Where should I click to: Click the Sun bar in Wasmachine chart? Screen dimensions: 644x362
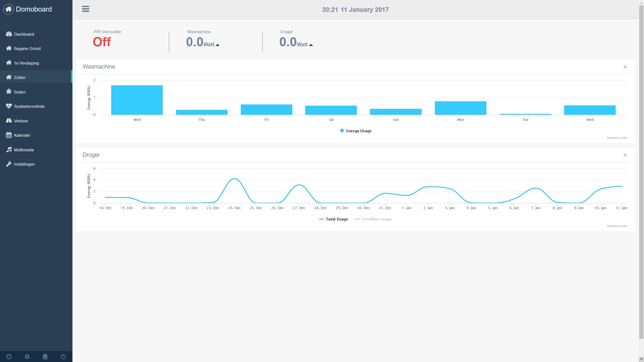click(x=396, y=112)
